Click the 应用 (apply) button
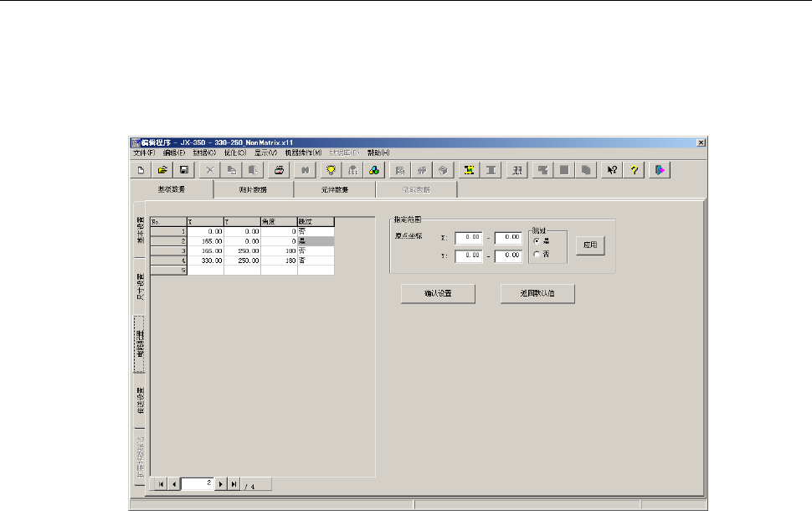The image size is (812, 511). click(590, 245)
